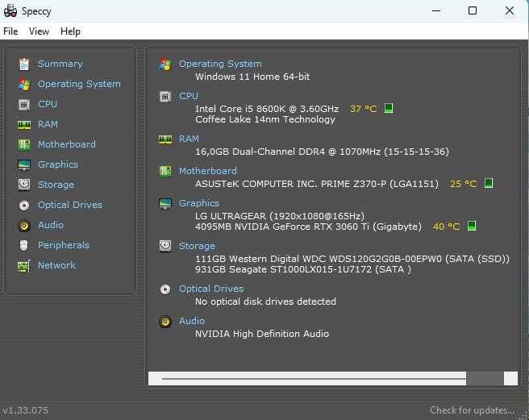Click the Windows flag icon in summary panel
The width and height of the screenshot is (529, 420).
point(165,64)
